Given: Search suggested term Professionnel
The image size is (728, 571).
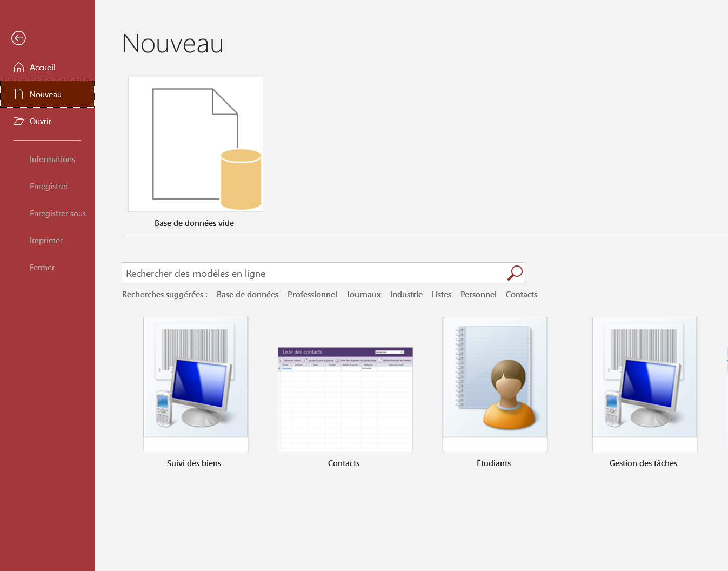Looking at the screenshot, I should 312,295.
